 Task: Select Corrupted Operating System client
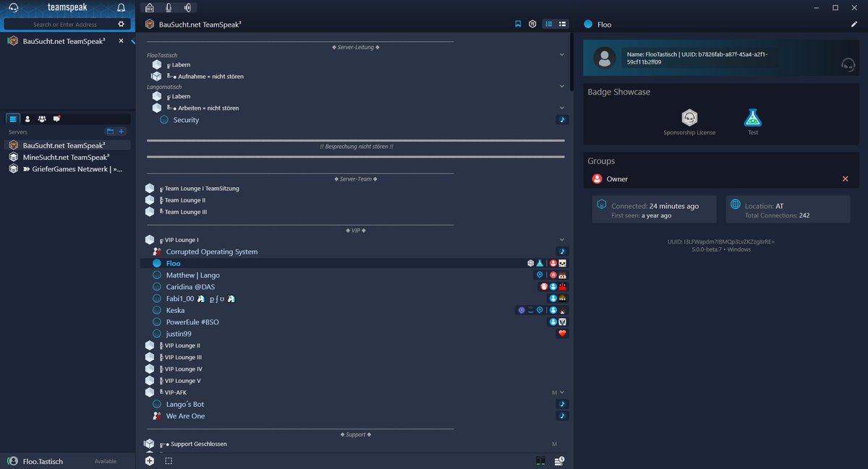[x=212, y=251]
